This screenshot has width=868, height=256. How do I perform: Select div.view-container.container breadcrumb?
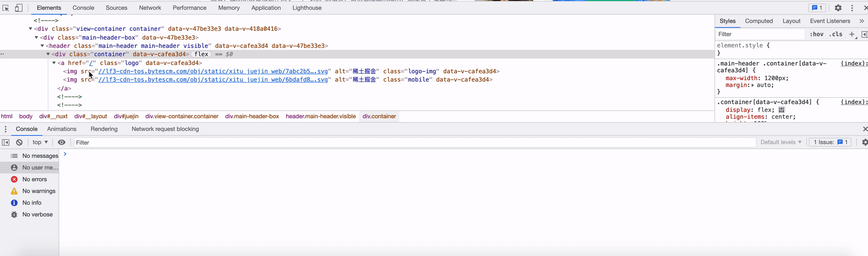pyautogui.click(x=182, y=116)
